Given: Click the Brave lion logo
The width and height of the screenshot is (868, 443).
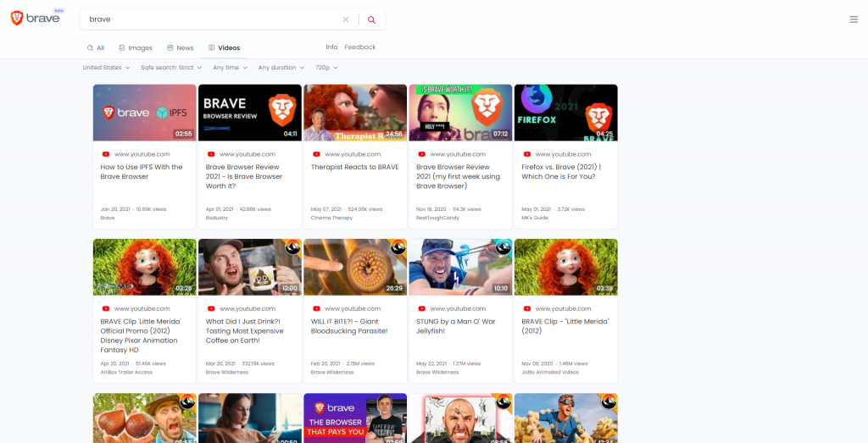Looking at the screenshot, I should [x=17, y=19].
